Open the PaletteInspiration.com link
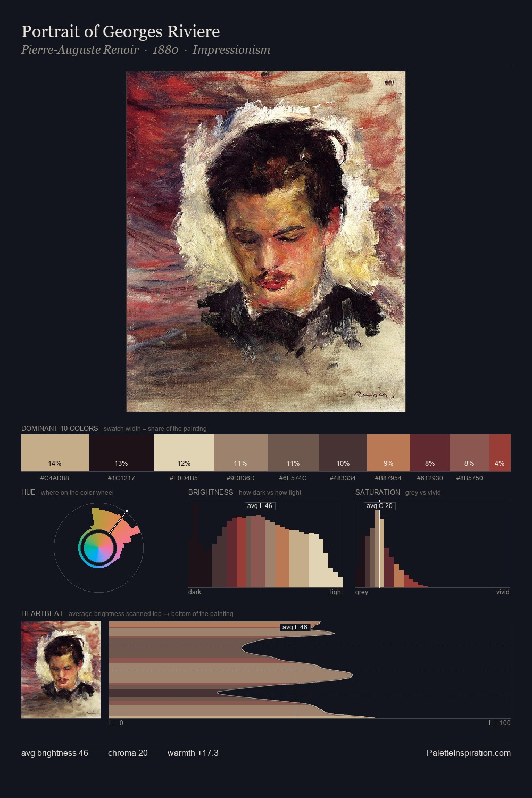 (x=469, y=753)
